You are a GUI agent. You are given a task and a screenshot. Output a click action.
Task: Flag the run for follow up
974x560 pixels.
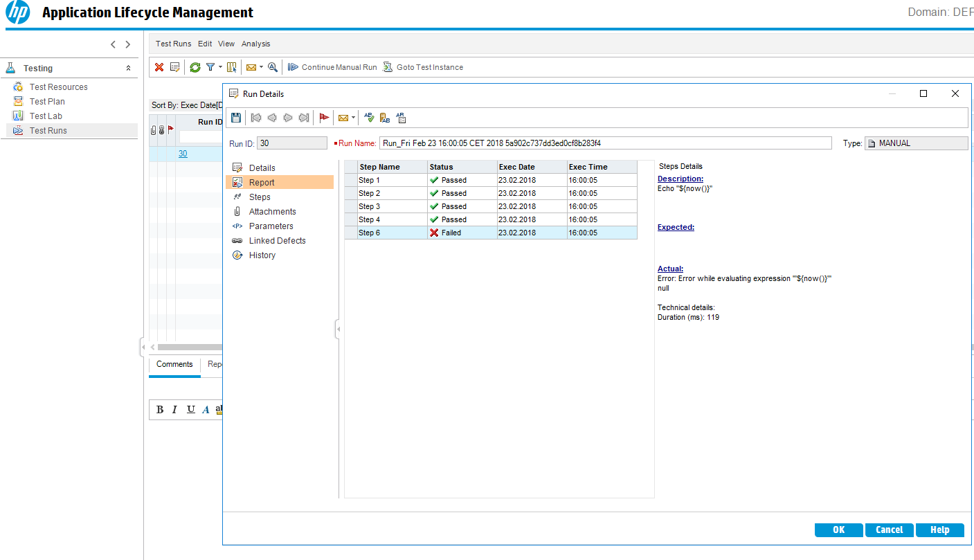pyautogui.click(x=324, y=118)
